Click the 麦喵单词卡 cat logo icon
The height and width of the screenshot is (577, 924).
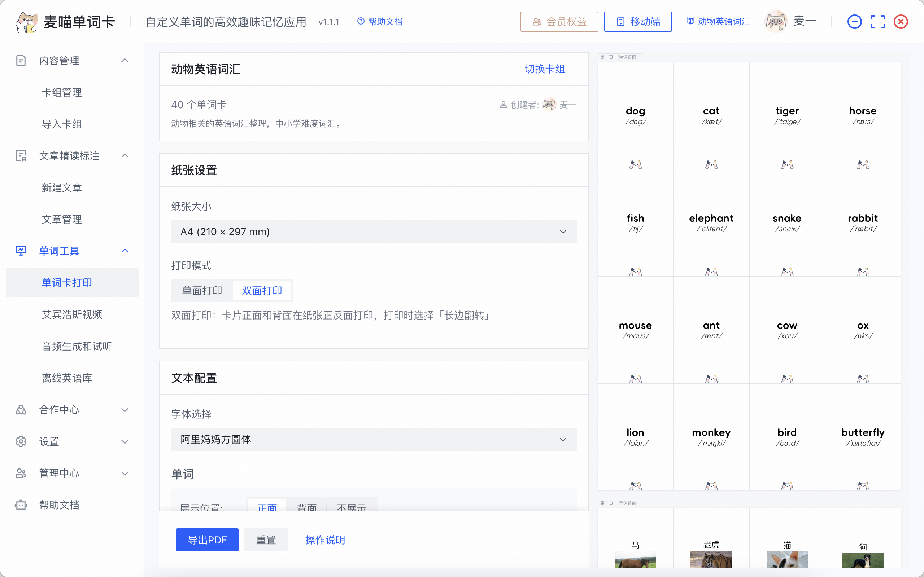(26, 21)
